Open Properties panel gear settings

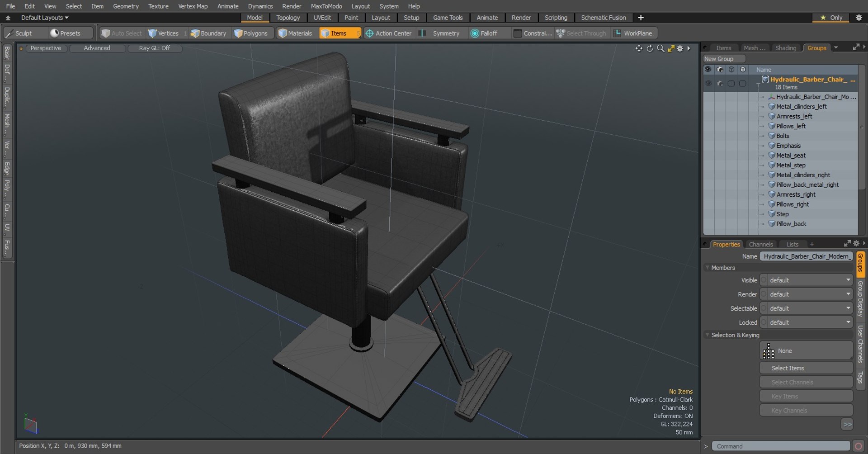pyautogui.click(x=856, y=243)
